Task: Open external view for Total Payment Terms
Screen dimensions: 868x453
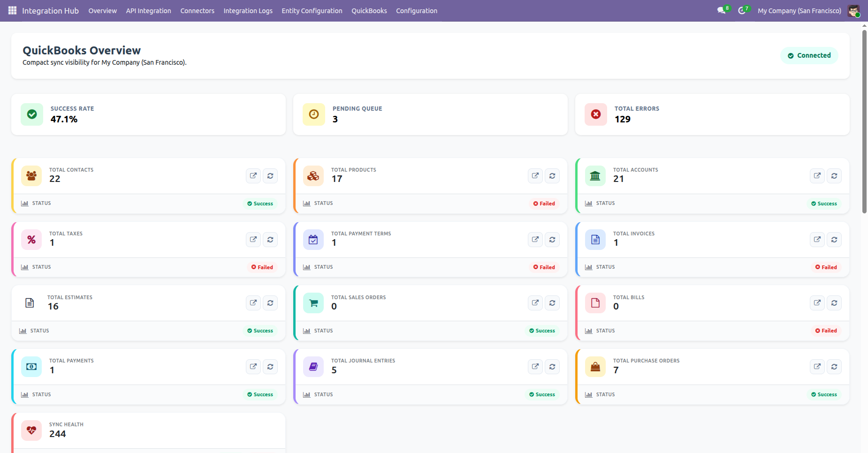Action: point(535,240)
